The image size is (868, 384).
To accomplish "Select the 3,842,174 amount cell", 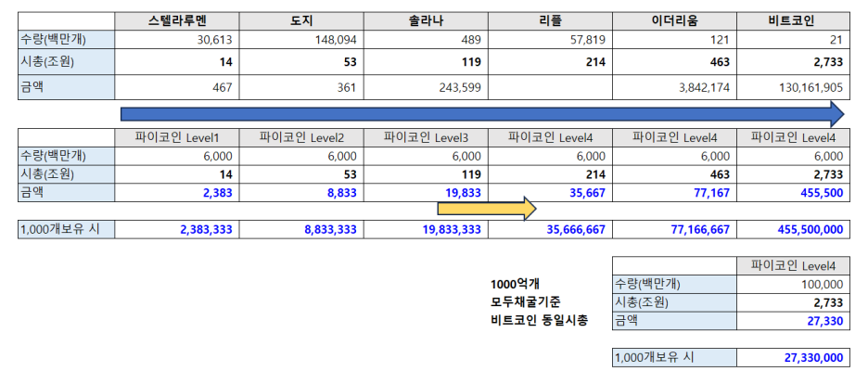I will 675,87.
